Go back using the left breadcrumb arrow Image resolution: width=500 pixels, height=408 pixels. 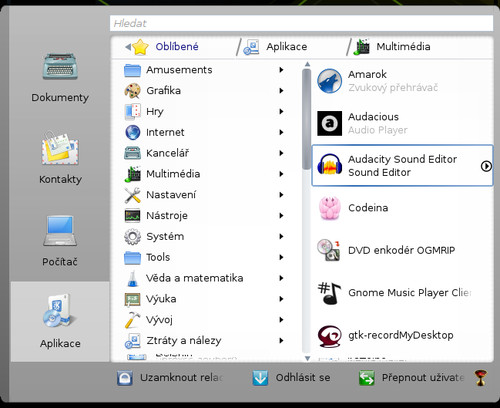pyautogui.click(x=128, y=47)
